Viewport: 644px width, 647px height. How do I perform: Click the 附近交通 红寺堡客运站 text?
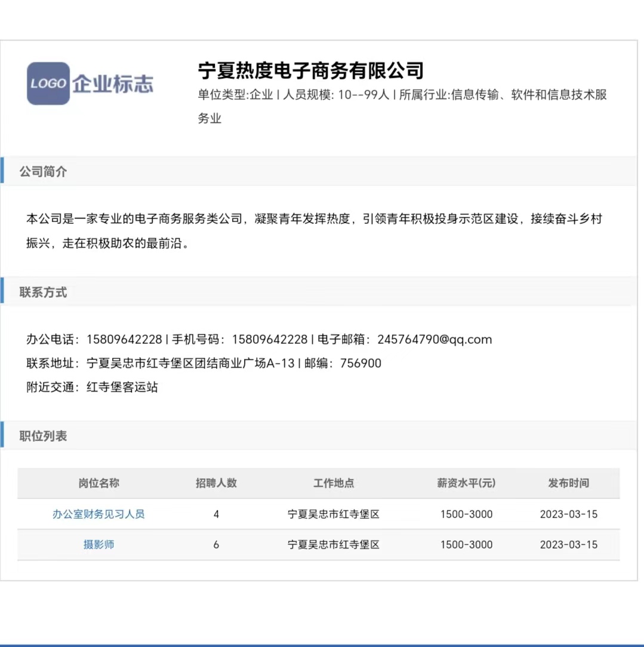[x=122, y=387]
